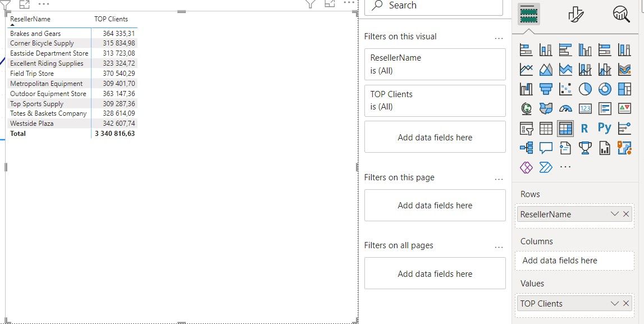The height and width of the screenshot is (324, 644).
Task: Select the Clustered bar chart visual
Action: (x=565, y=50)
